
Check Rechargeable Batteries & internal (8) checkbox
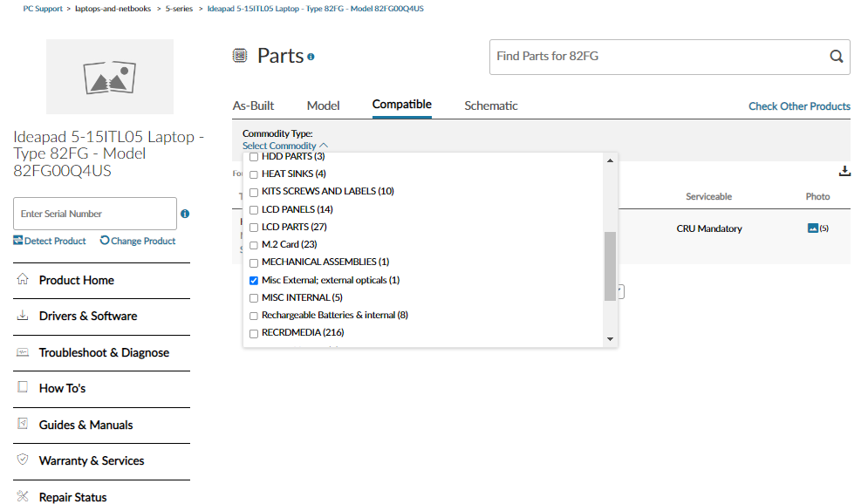coord(254,316)
